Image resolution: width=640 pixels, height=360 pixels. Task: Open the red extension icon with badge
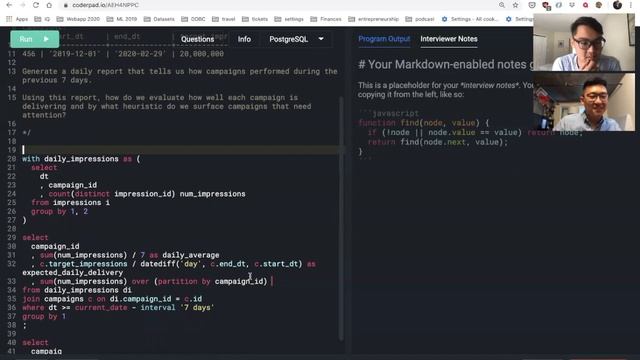pyautogui.click(x=545, y=5)
